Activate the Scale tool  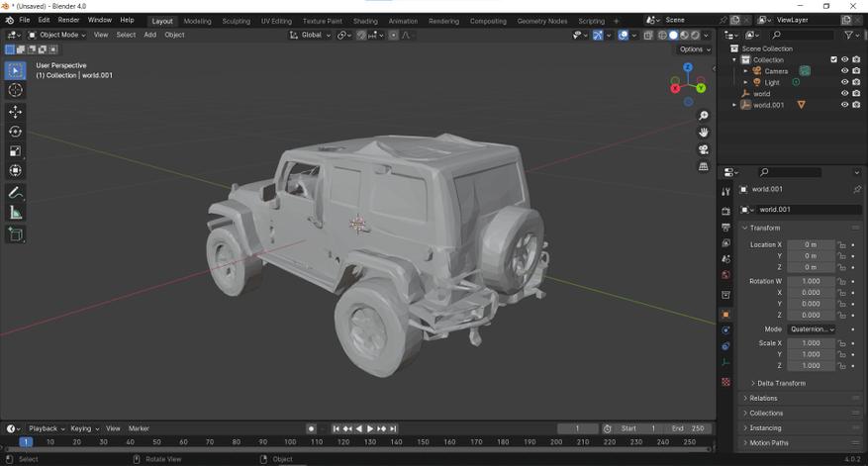(x=15, y=151)
